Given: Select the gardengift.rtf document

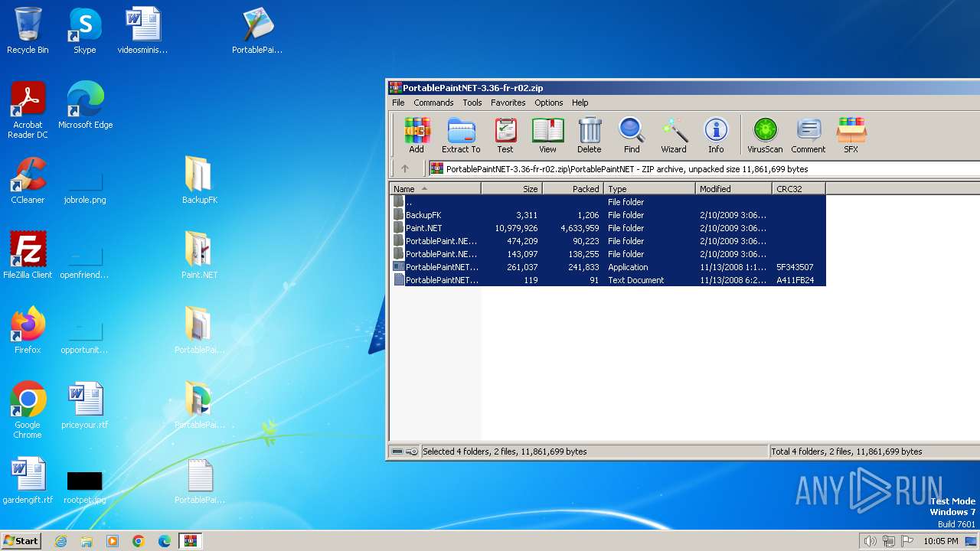Looking at the screenshot, I should tap(28, 481).
